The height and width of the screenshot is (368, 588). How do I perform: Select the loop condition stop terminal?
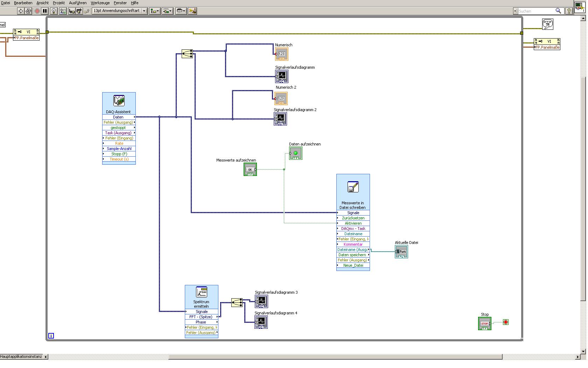pos(506,322)
